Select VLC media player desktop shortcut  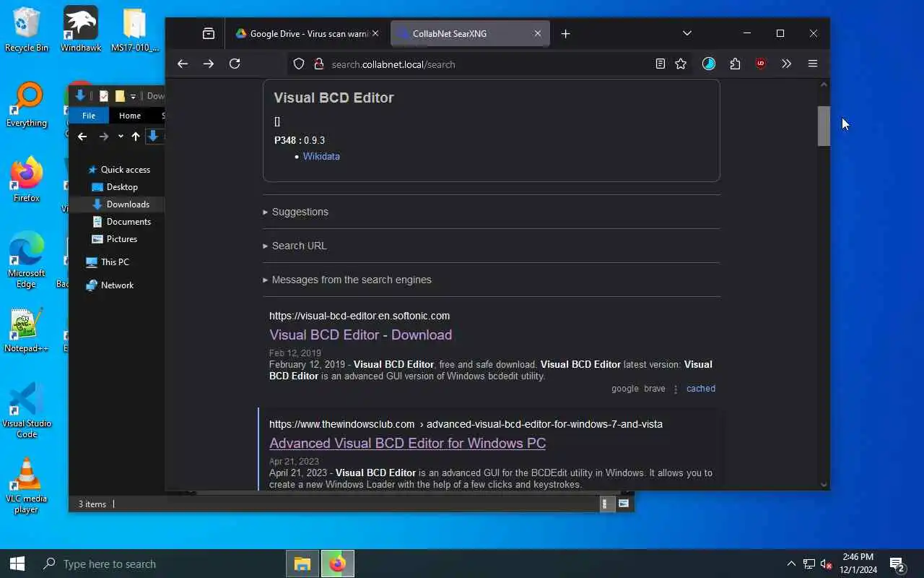coord(27,486)
